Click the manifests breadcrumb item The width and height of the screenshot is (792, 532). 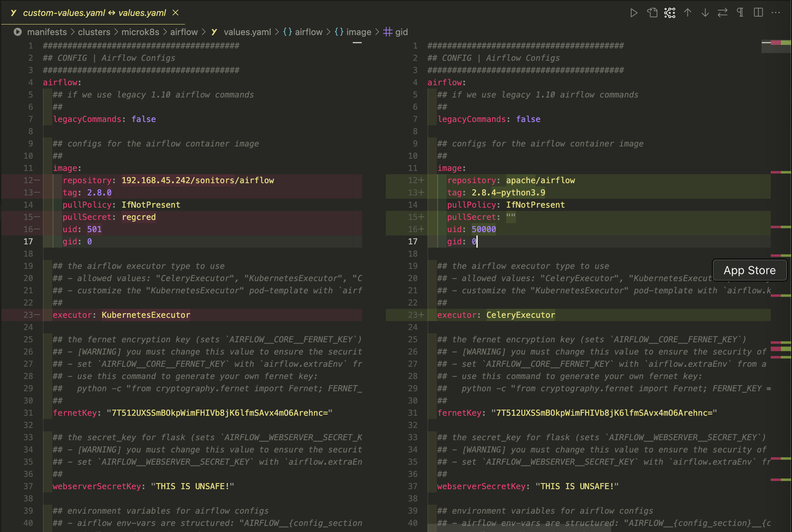[x=47, y=32]
